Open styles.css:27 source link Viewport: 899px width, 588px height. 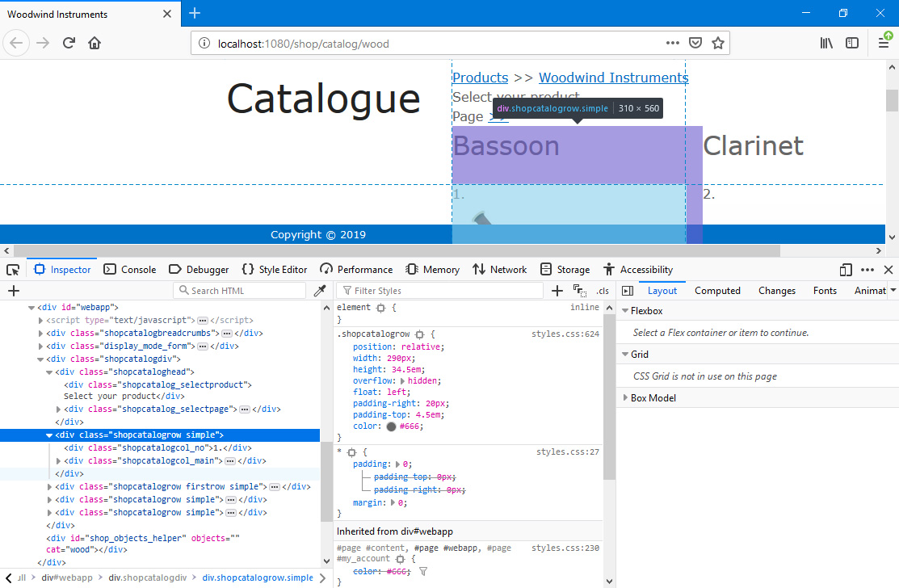(568, 452)
